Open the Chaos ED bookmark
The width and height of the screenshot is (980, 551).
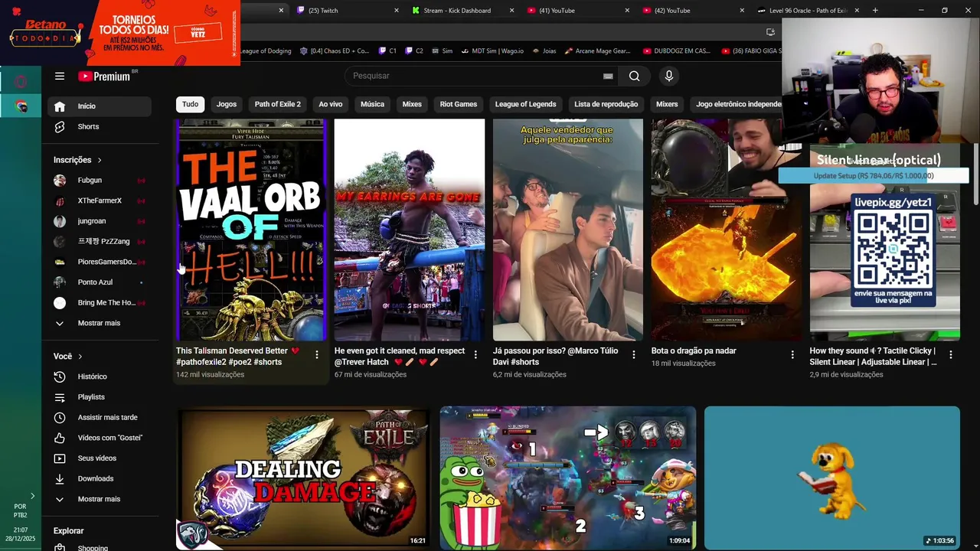pos(334,51)
